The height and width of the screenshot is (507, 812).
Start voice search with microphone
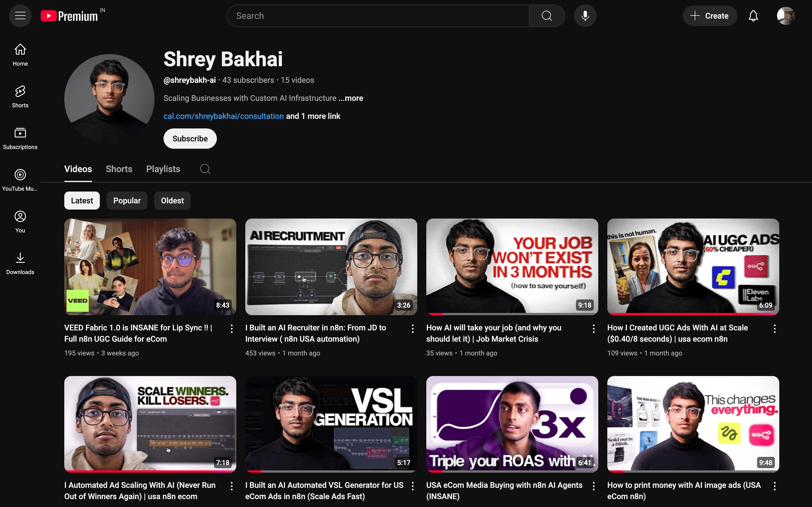click(585, 16)
